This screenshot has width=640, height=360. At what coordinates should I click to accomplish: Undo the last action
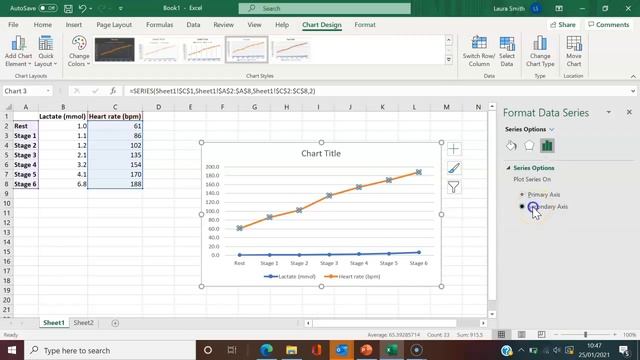point(82,8)
